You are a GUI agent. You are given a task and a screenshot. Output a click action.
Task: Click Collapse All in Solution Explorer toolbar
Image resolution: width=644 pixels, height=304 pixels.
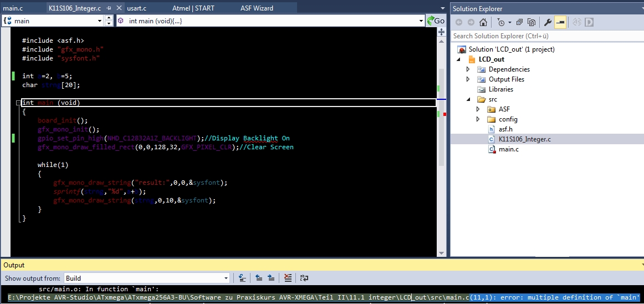(519, 22)
